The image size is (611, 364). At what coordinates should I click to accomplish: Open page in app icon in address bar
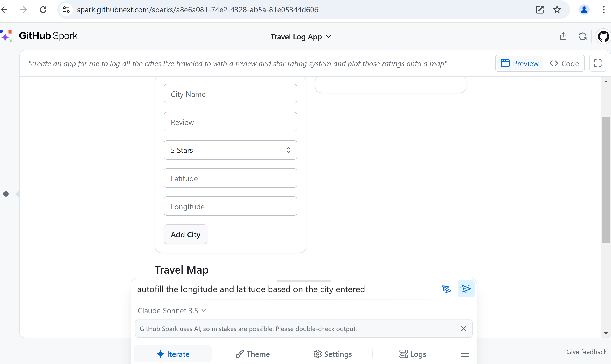pyautogui.click(x=540, y=10)
